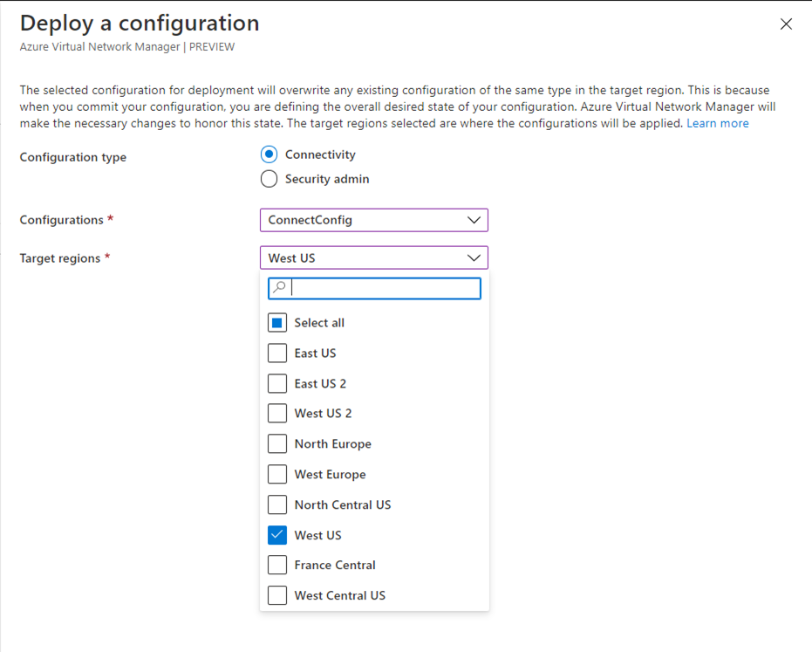The image size is (812, 652).
Task: Click the chevron on Configurations dropdown
Action: click(474, 220)
